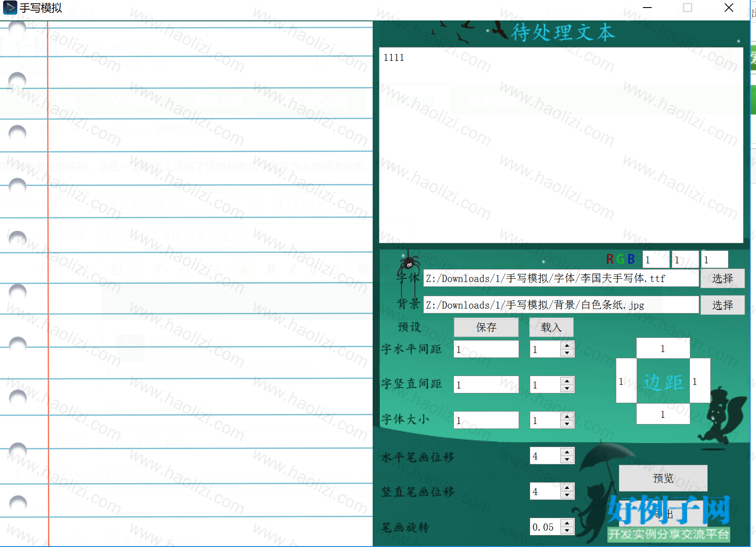Click the R color value field
Viewport: 756px width, 547px height.
click(x=656, y=260)
